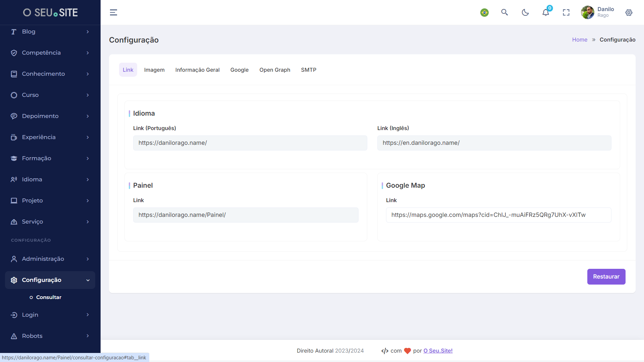Click the settings gear icon top-right

click(629, 12)
